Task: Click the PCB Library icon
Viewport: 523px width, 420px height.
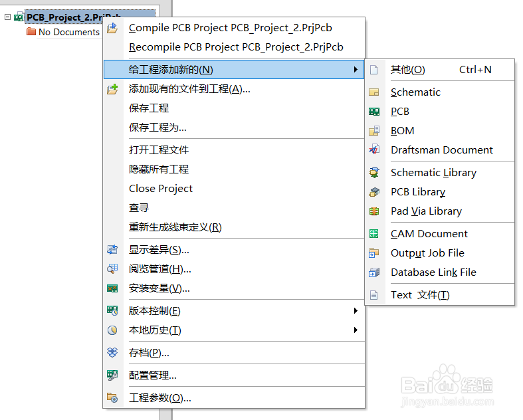Action: point(374,192)
